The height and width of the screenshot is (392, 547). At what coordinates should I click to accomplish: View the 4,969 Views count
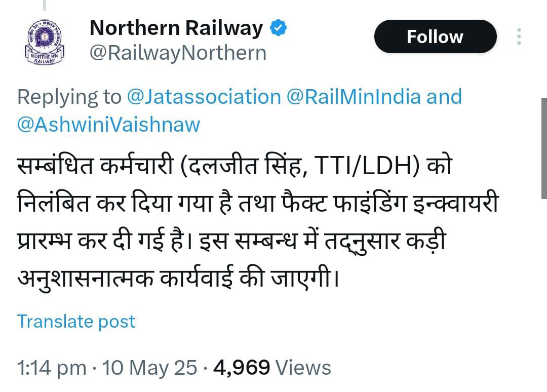(x=272, y=368)
